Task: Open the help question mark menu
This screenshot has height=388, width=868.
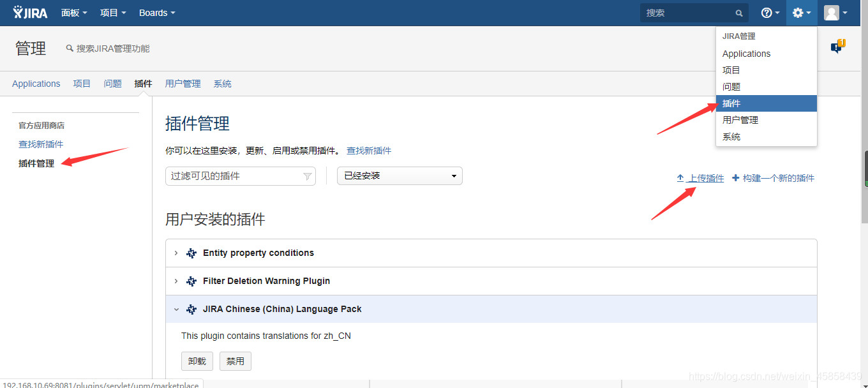Action: coord(770,13)
